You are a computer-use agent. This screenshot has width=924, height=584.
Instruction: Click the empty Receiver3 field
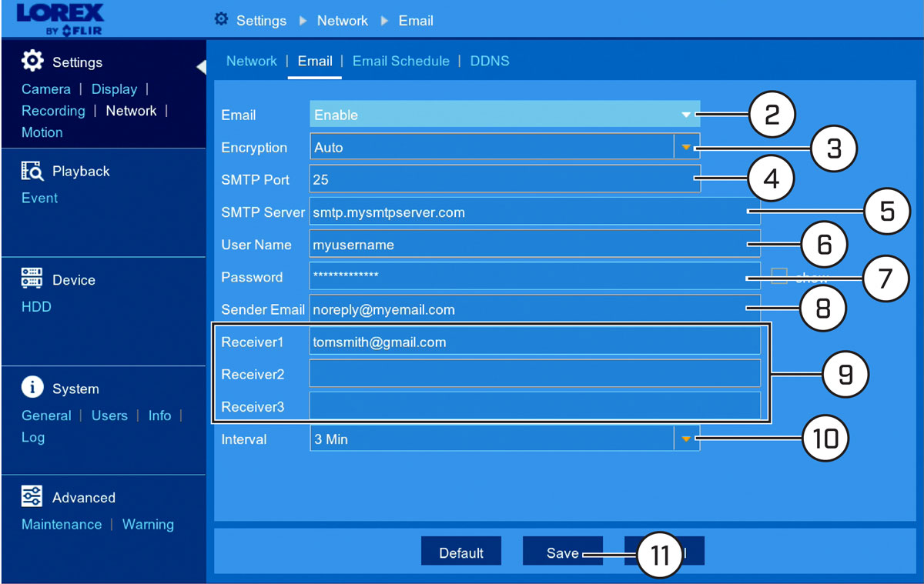click(x=535, y=406)
